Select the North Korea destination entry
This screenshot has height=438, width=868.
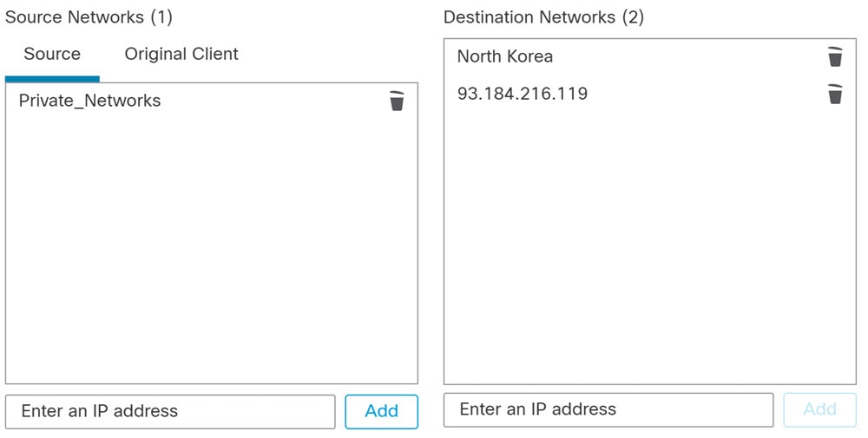[x=505, y=56]
